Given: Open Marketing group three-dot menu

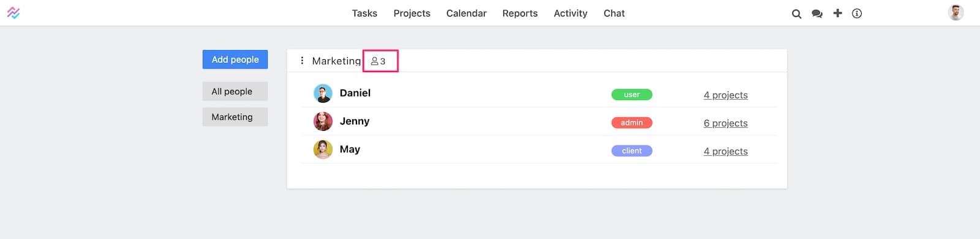Looking at the screenshot, I should [302, 61].
